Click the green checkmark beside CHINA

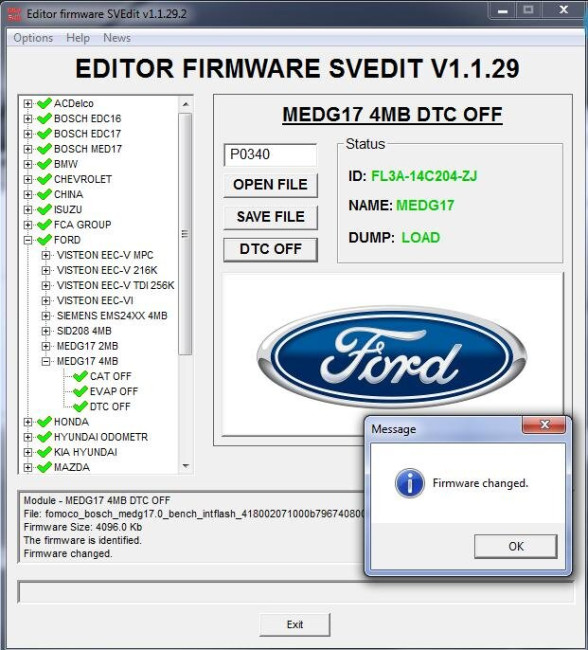tap(44, 194)
